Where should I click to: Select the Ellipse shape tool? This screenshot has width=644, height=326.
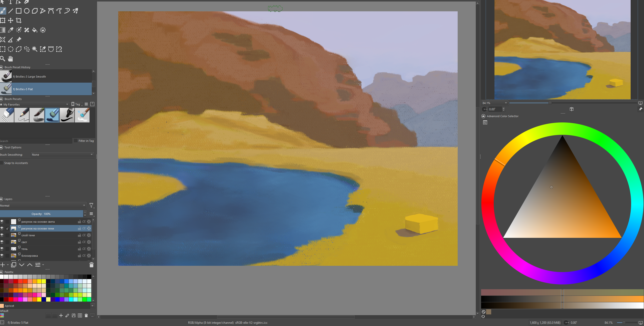(27, 11)
